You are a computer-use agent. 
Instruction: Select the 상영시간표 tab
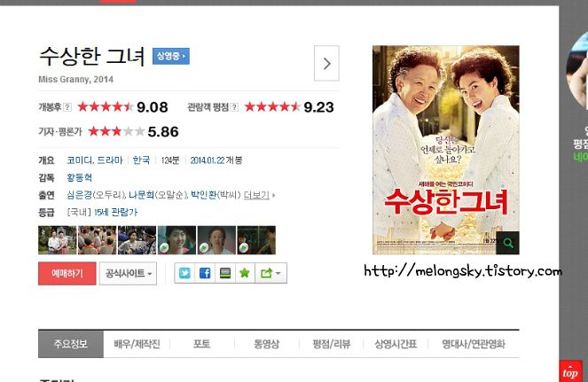click(x=396, y=344)
